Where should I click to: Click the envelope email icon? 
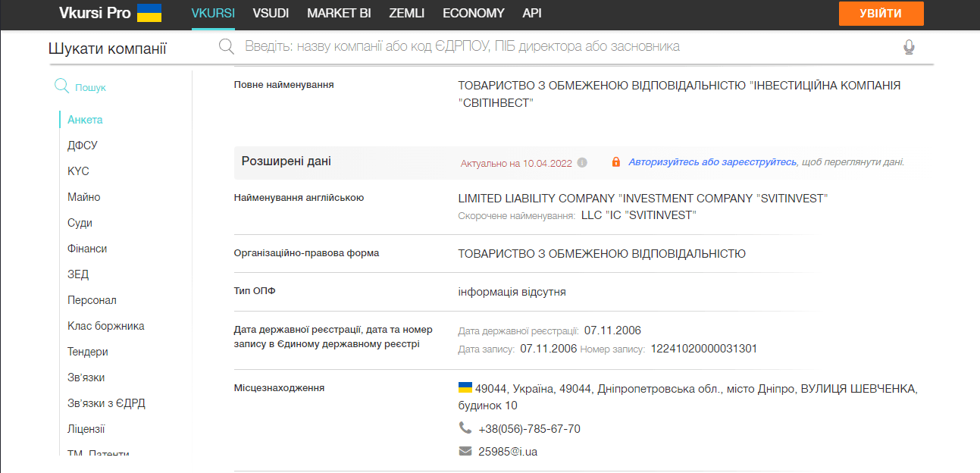click(x=465, y=451)
